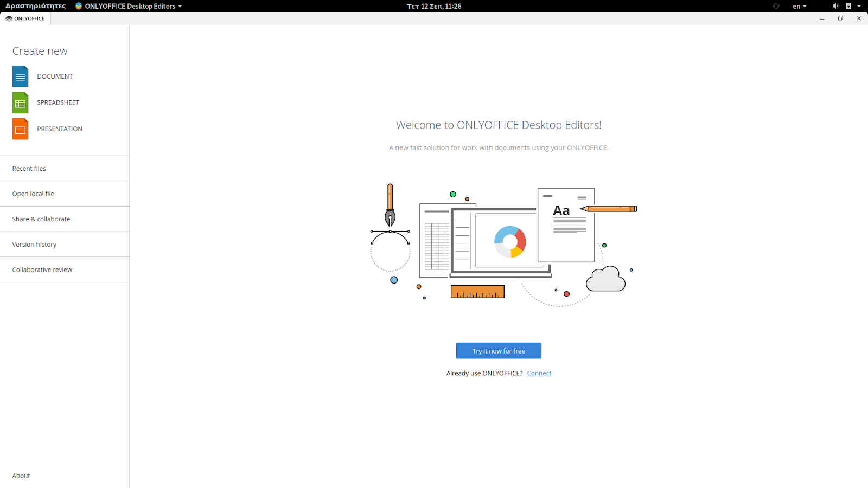Click the blue Document icon

20,76
